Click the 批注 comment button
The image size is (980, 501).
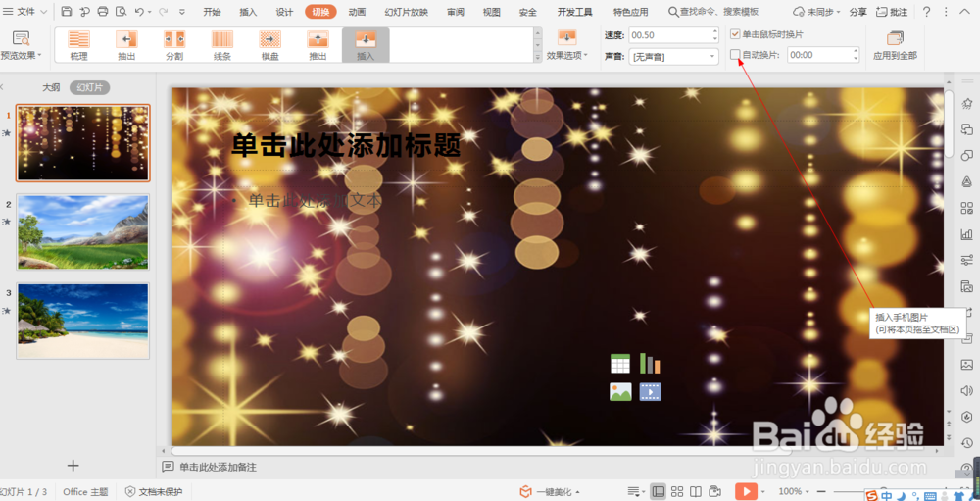click(892, 12)
